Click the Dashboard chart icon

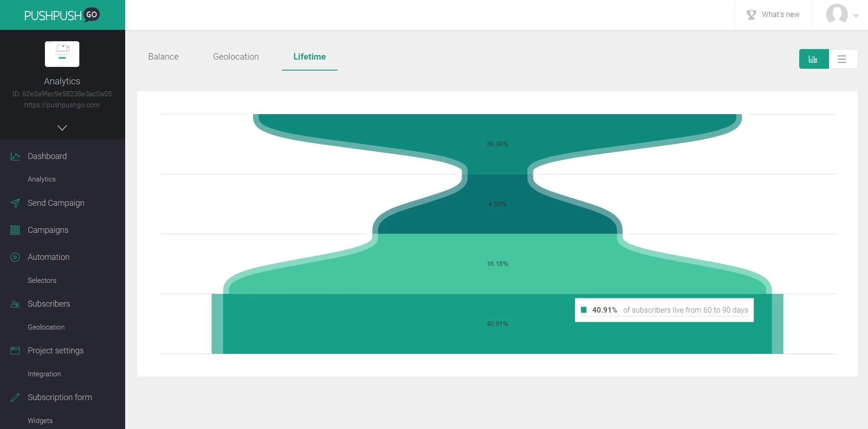15,156
